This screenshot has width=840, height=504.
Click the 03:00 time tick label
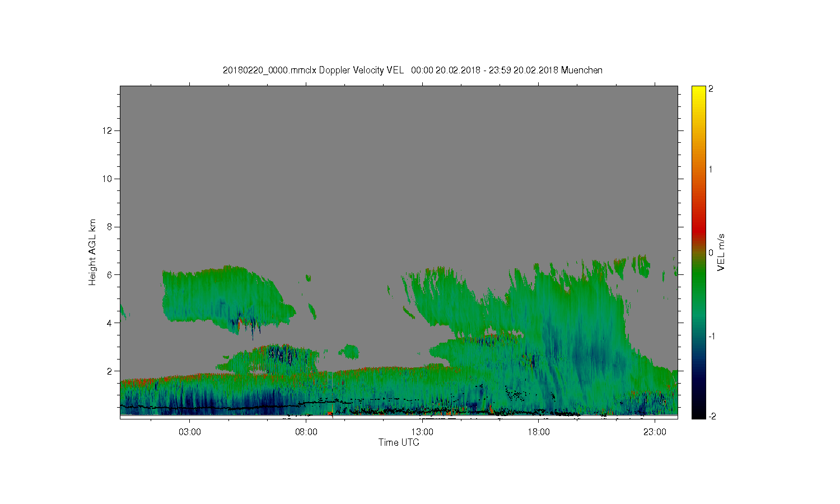click(x=190, y=432)
